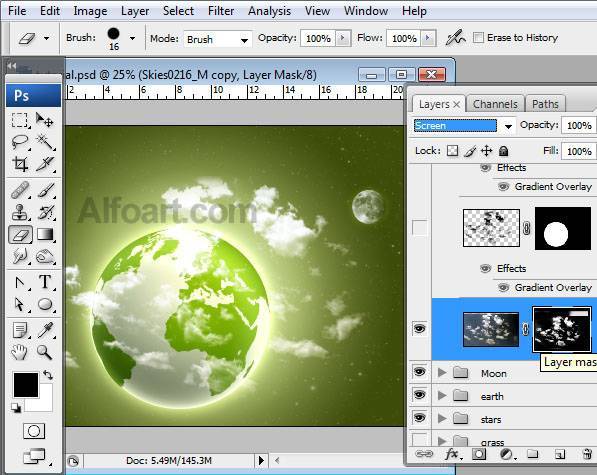Open the File menu
597x475 pixels.
click(17, 11)
